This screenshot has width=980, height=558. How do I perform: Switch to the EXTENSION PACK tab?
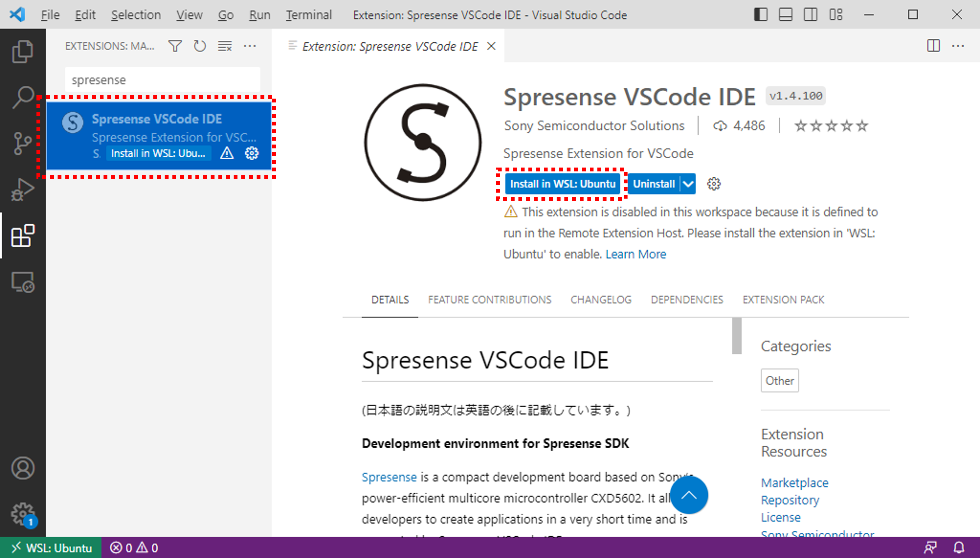click(783, 299)
